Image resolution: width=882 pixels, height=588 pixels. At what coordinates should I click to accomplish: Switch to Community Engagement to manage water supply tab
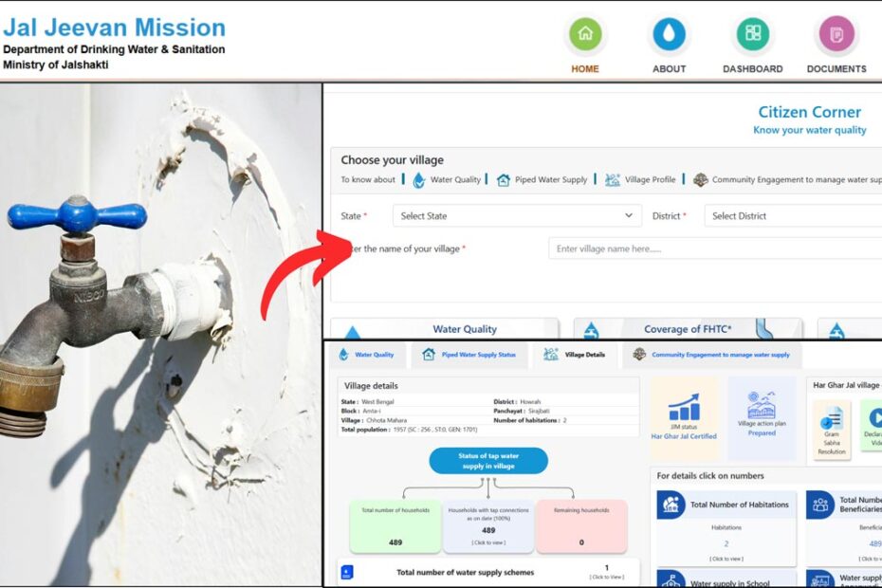[712, 355]
